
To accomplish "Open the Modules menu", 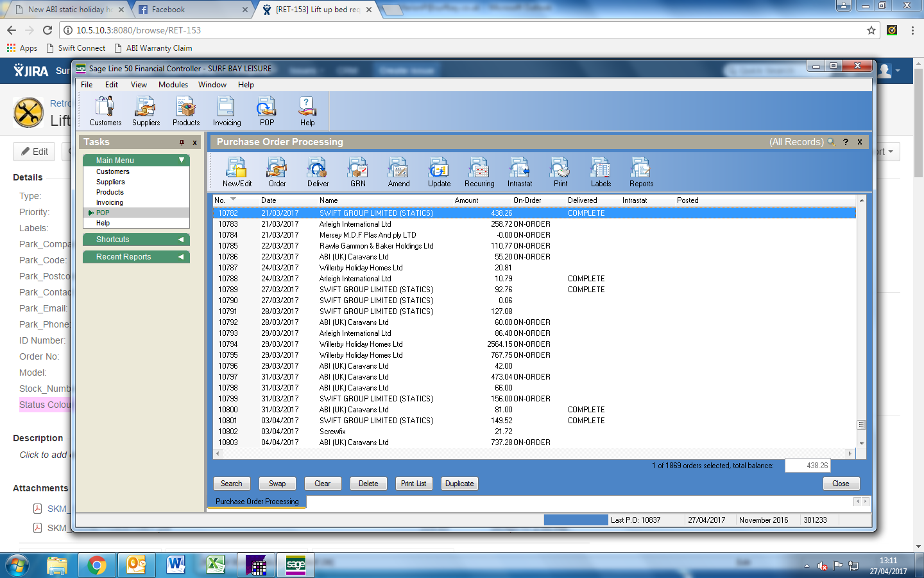I will click(173, 85).
